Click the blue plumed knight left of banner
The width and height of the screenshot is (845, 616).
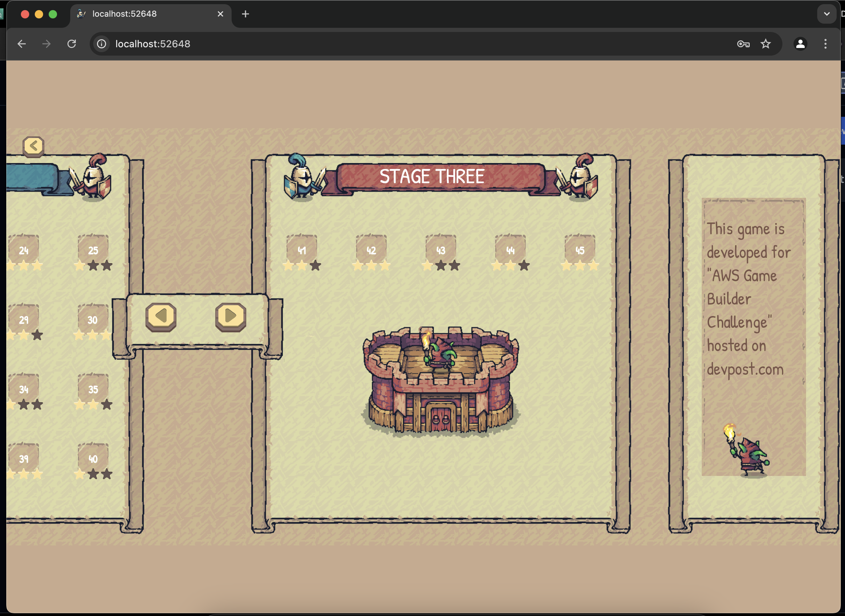pyautogui.click(x=303, y=178)
